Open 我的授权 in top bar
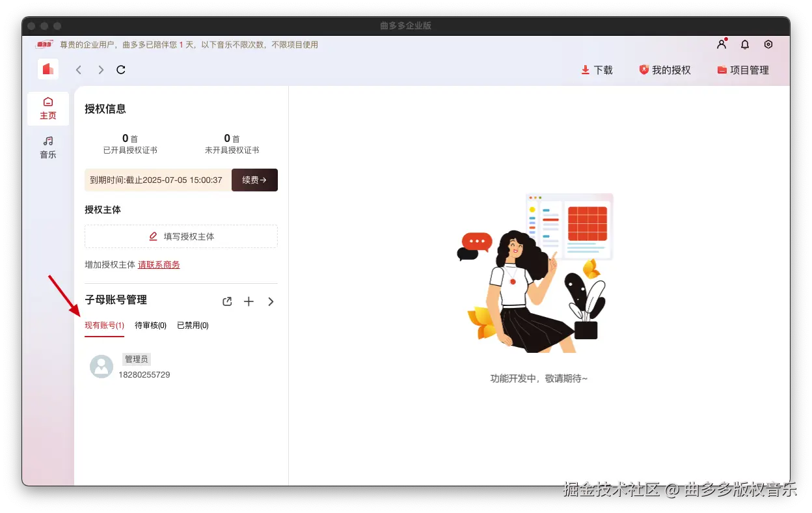The height and width of the screenshot is (513, 812). tap(664, 70)
